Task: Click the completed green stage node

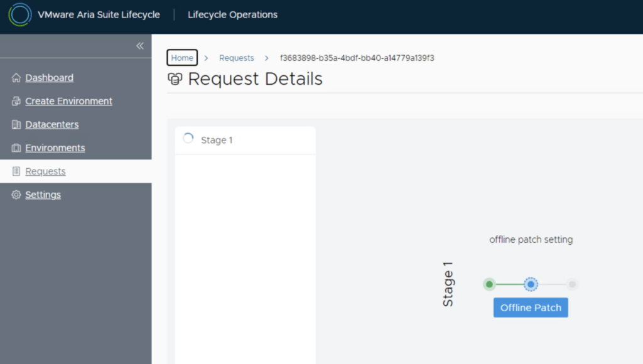Action: pyautogui.click(x=489, y=284)
